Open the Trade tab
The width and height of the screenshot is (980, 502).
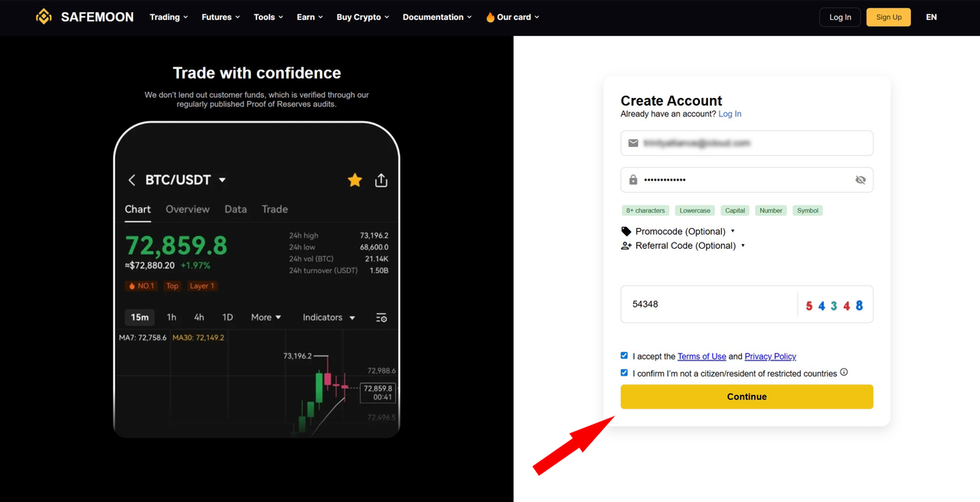coord(275,209)
